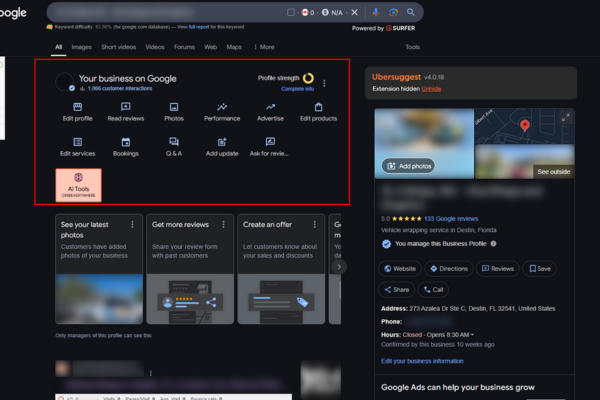This screenshot has height=400, width=600.
Task: Open See outside street view
Action: click(553, 171)
